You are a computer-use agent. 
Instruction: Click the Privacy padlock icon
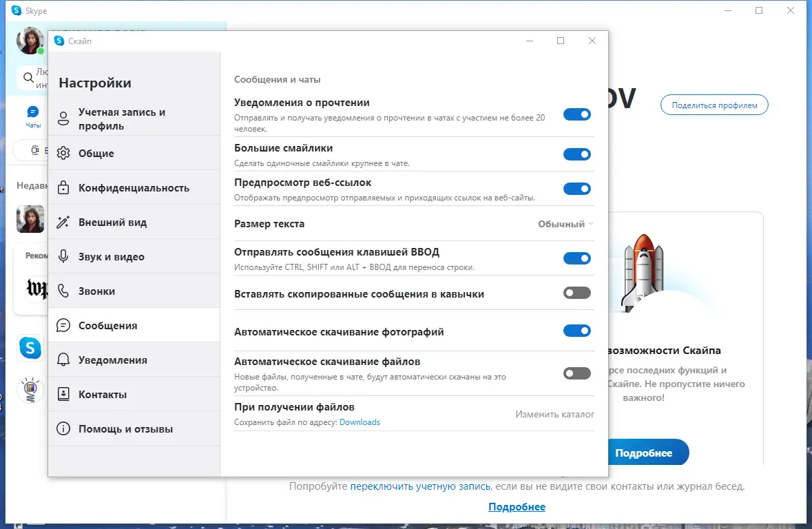(x=63, y=187)
